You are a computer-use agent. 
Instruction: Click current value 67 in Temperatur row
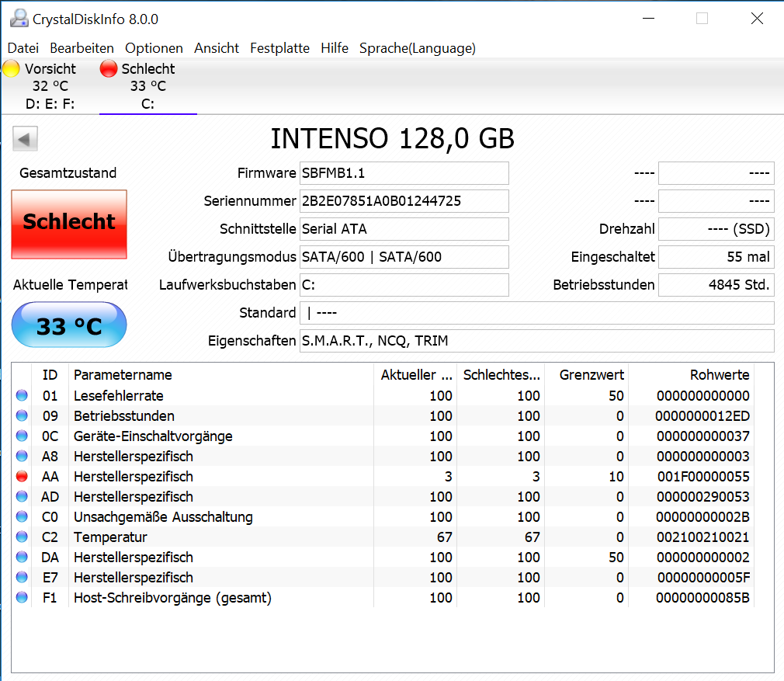[x=445, y=537]
